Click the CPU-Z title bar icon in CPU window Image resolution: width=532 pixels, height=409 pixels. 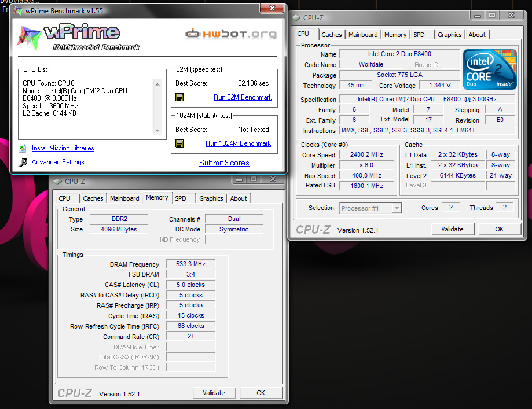(x=296, y=17)
